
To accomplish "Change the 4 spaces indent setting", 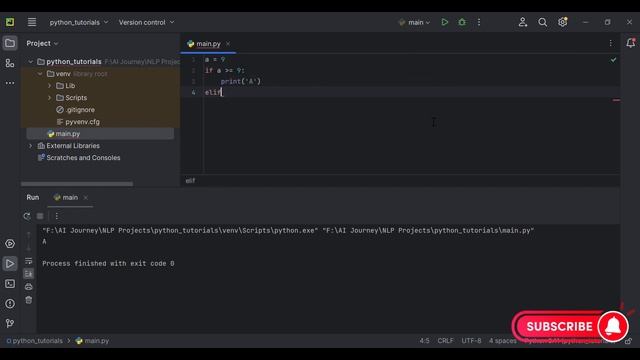I will tap(503, 341).
